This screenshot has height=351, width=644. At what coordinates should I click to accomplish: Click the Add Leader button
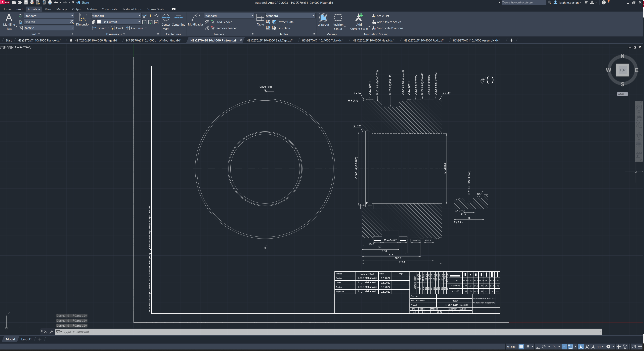pyautogui.click(x=224, y=22)
